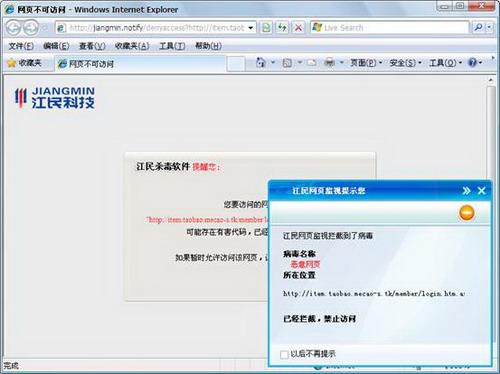Screen dimensions: 500x374
Task: Open the 帮助(H) menu
Action: click(x=208, y=46)
